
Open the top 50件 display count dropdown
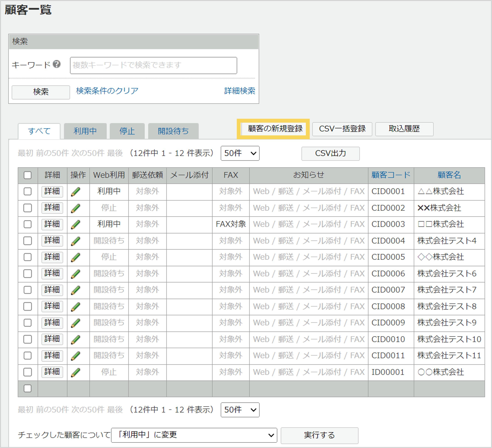tap(240, 153)
